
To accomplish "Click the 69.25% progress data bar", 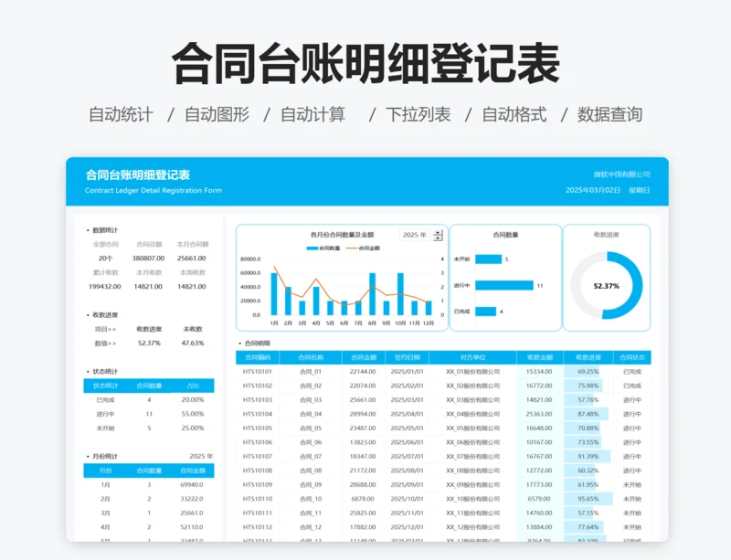I will point(582,372).
